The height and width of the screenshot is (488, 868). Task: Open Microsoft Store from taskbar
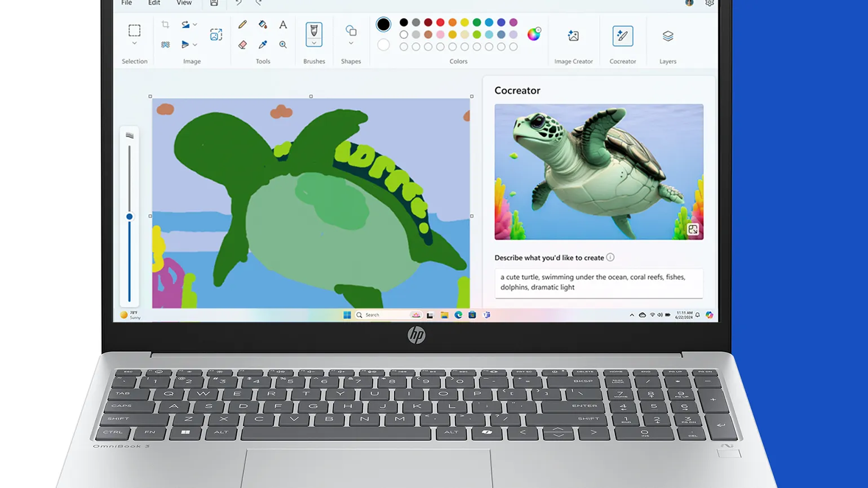(472, 315)
